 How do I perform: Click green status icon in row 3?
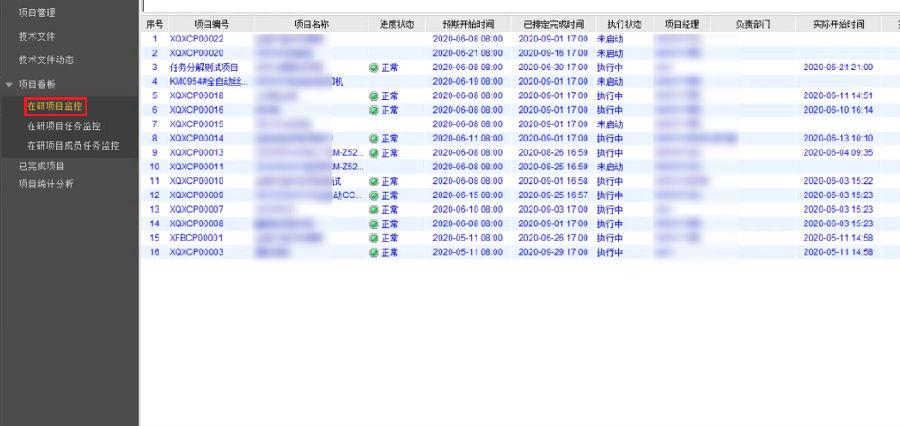point(374,67)
